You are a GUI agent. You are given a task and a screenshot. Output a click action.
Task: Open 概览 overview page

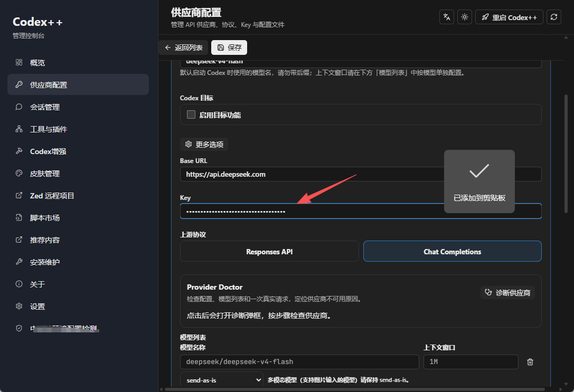pos(78,63)
